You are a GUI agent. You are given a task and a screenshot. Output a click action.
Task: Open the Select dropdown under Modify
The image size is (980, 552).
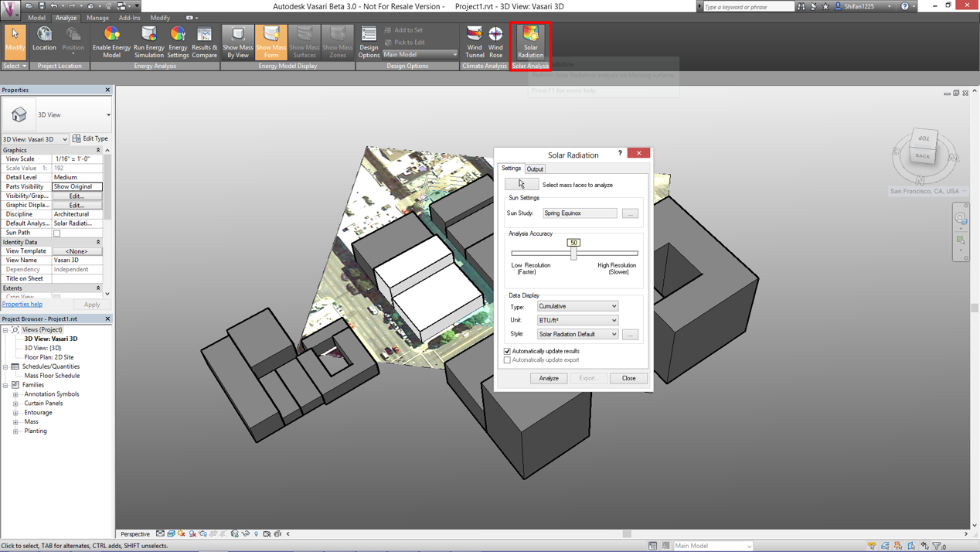tap(15, 66)
